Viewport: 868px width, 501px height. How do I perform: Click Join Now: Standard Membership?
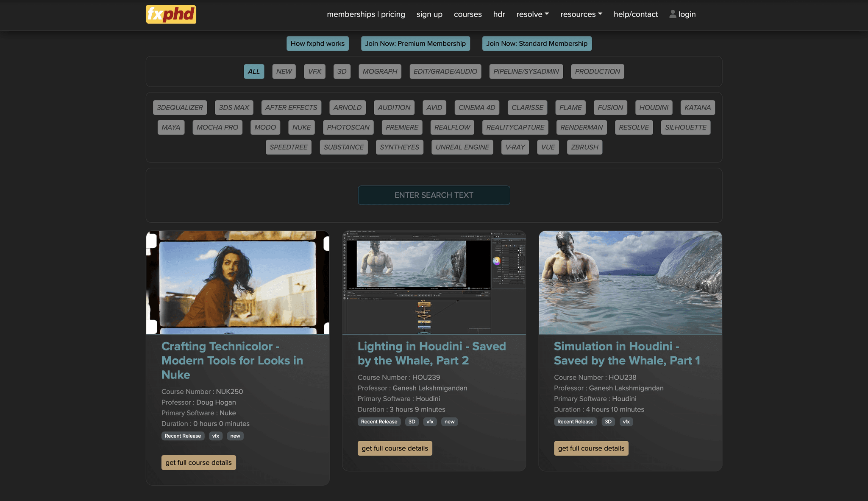point(537,43)
